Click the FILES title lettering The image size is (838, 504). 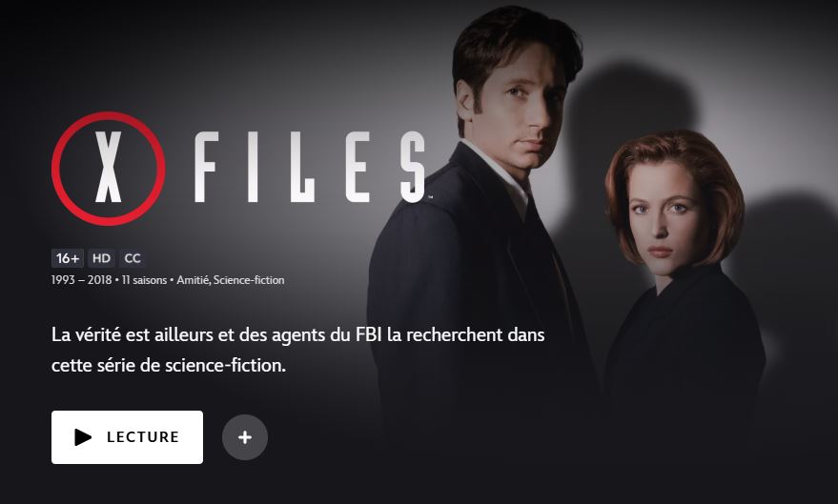(310, 167)
